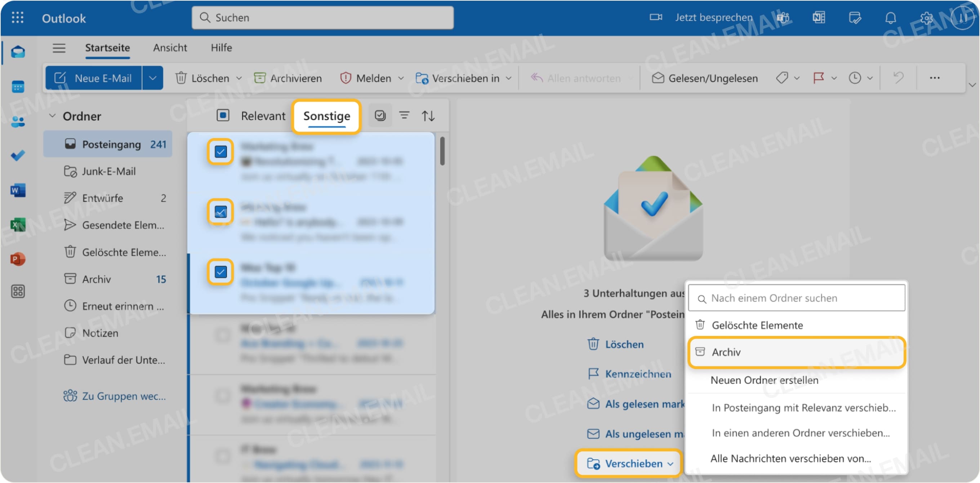Screen dimensions: 980x483
Task: Switch to the Relevant inbox tab
Action: [x=263, y=116]
